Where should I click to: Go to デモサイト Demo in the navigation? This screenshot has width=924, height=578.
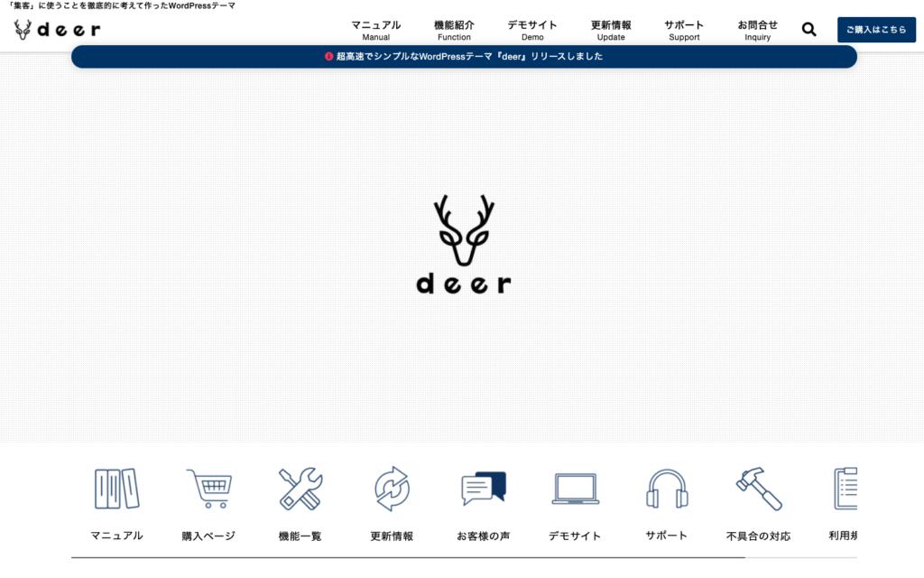(532, 30)
